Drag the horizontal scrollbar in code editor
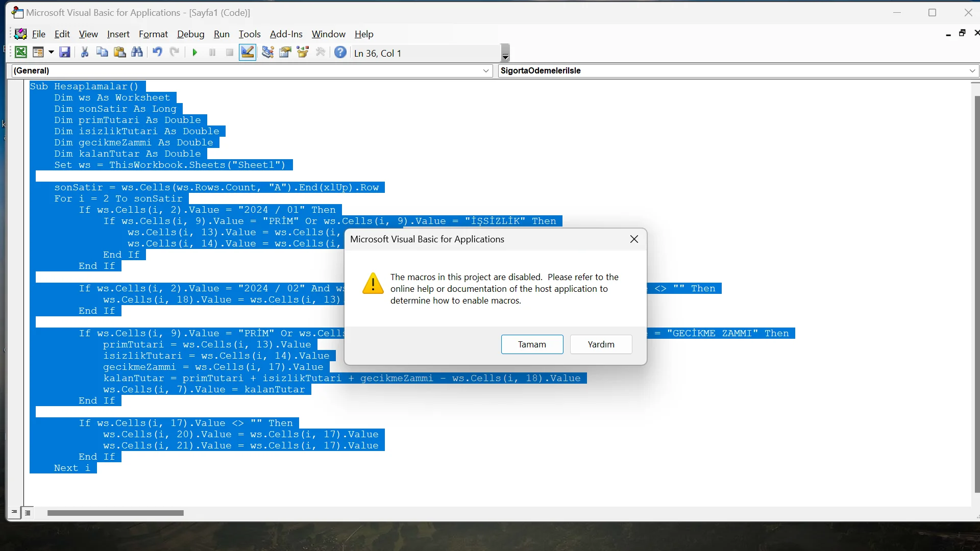Screen dimensions: 980x551 [115, 513]
